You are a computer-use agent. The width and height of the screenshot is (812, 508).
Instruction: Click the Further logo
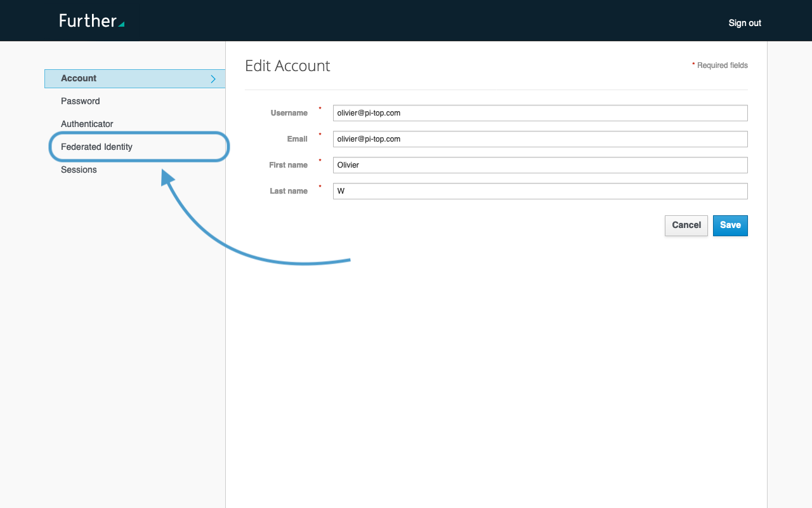pos(92,20)
